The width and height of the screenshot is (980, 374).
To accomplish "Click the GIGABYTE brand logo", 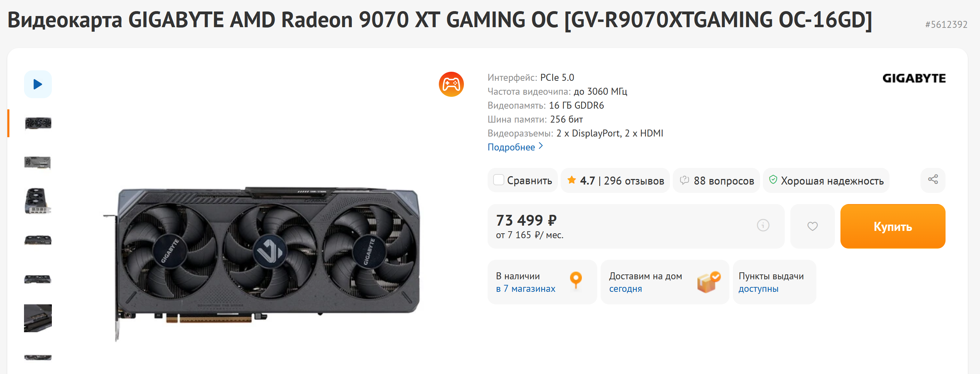I will pyautogui.click(x=914, y=78).
